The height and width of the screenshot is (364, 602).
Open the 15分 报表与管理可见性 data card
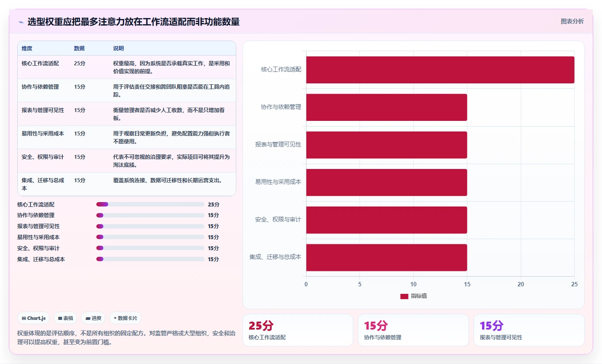click(x=529, y=330)
